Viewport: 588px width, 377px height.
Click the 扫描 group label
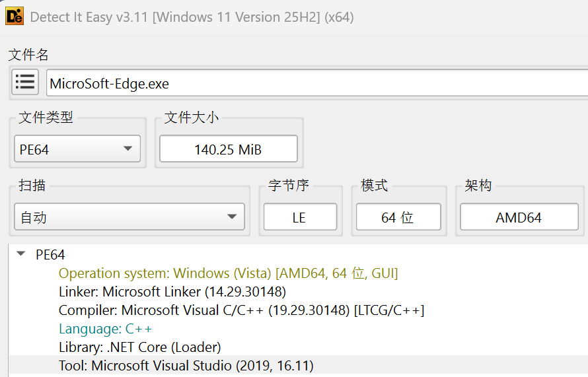point(32,186)
